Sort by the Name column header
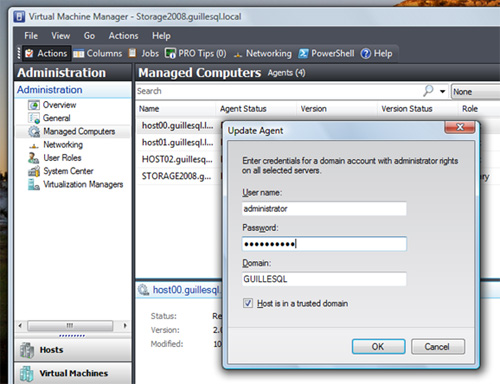This screenshot has height=384, width=500. click(176, 109)
